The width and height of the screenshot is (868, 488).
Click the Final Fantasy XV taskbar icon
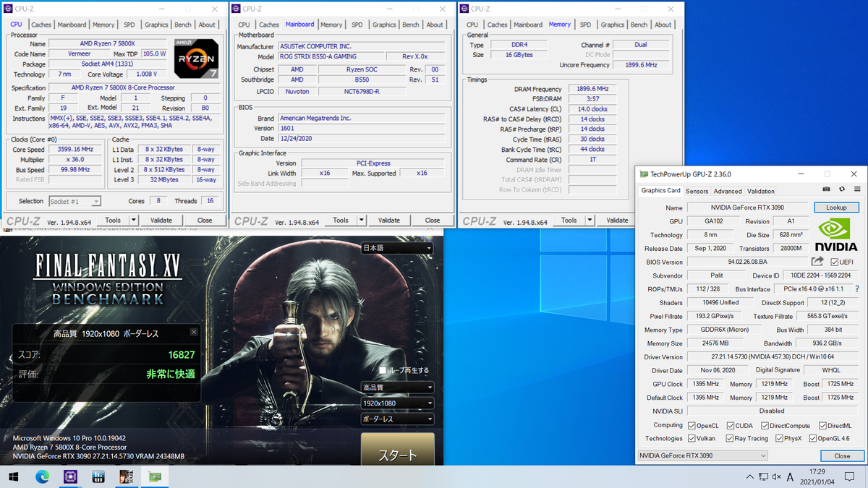click(126, 477)
